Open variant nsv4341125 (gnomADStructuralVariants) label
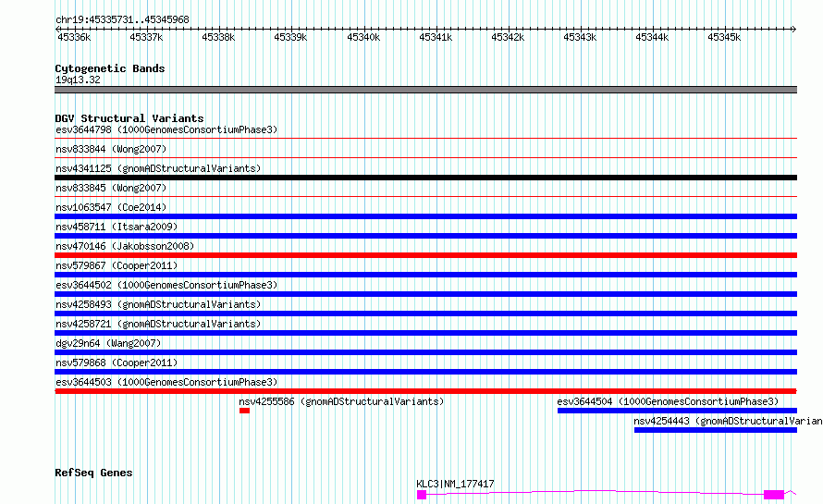Image resolution: width=823 pixels, height=504 pixels. pos(158,168)
